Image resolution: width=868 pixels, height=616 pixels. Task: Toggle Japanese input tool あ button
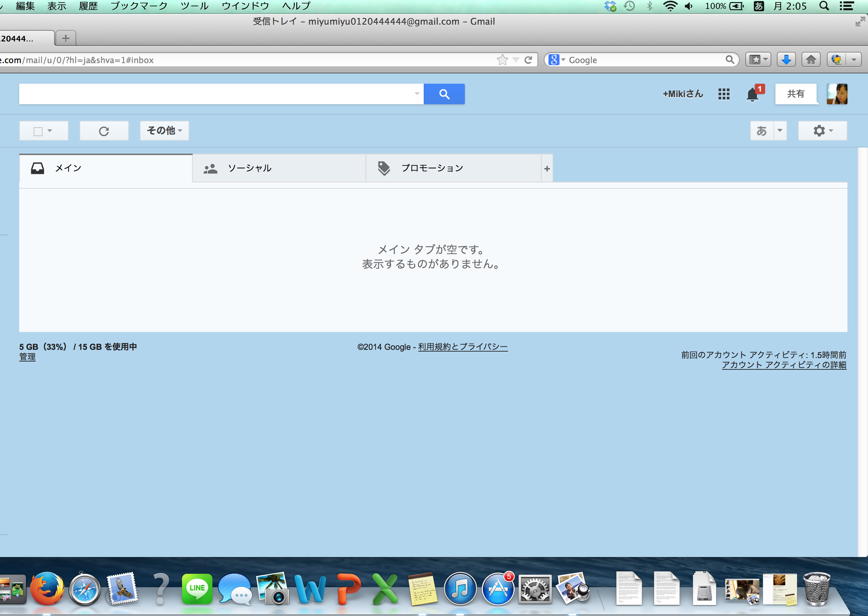coord(761,131)
